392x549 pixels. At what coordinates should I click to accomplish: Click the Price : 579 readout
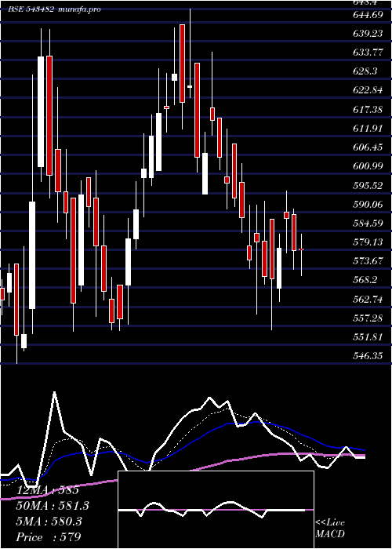tap(49, 537)
